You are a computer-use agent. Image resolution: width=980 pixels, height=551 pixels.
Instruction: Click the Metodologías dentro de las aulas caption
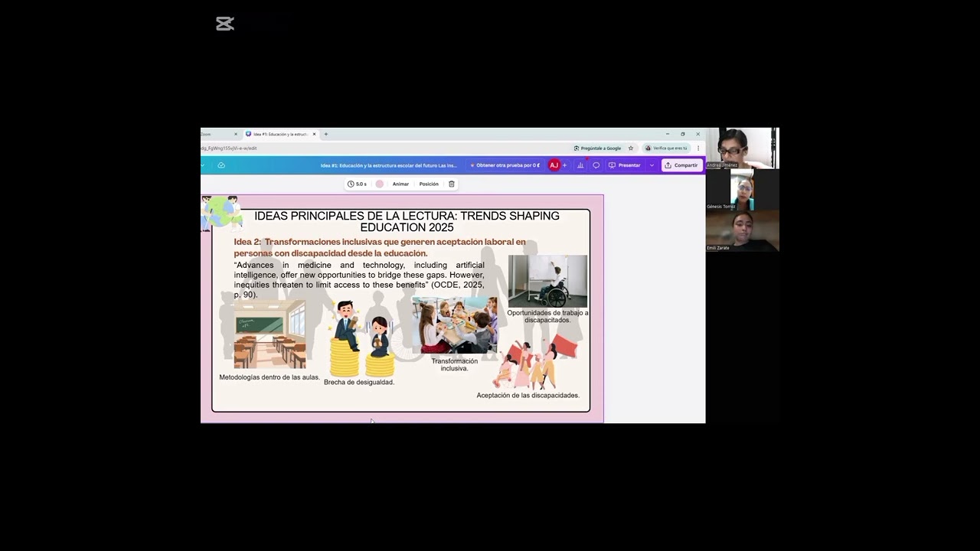pyautogui.click(x=269, y=377)
